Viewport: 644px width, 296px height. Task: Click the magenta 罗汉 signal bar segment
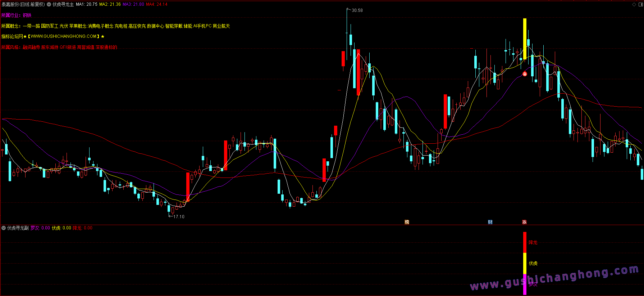click(x=525, y=284)
